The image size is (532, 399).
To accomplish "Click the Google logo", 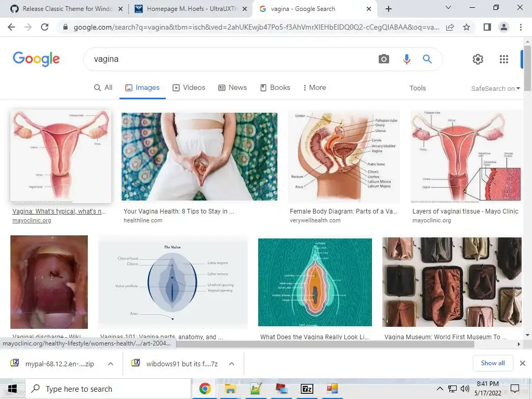I will tap(36, 59).
